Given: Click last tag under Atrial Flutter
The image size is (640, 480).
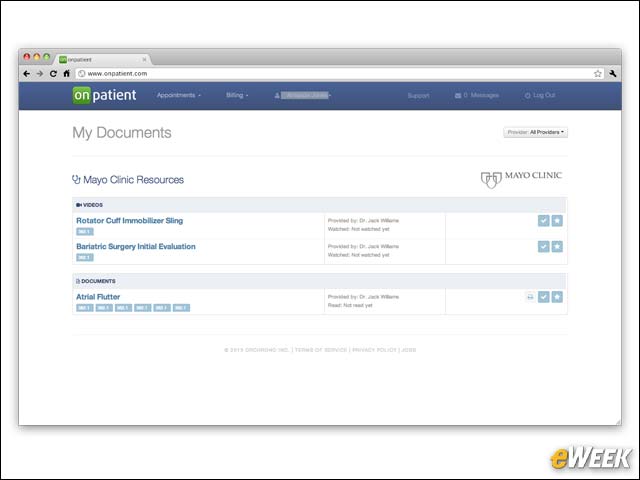Looking at the screenshot, I should (181, 308).
